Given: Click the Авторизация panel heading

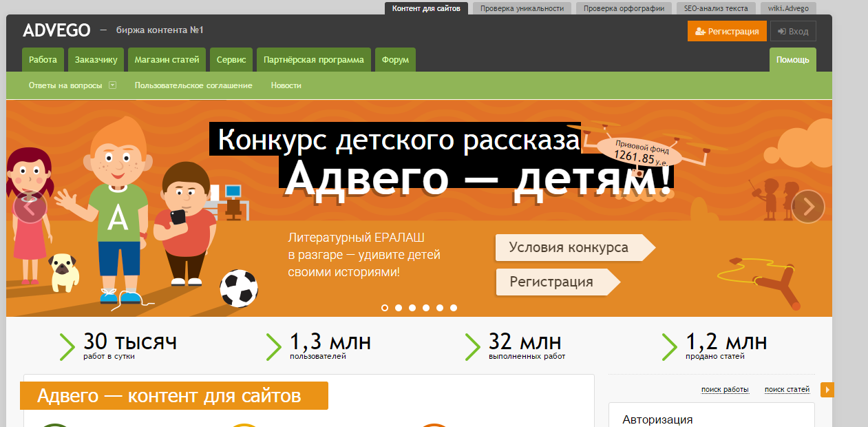Looking at the screenshot, I should click(x=657, y=419).
